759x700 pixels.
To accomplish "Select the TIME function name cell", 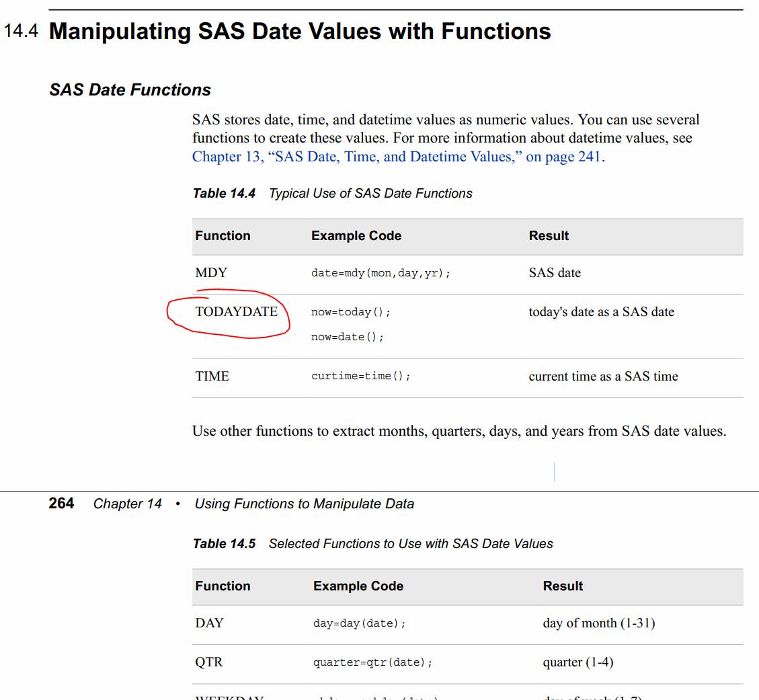I will click(x=212, y=377).
